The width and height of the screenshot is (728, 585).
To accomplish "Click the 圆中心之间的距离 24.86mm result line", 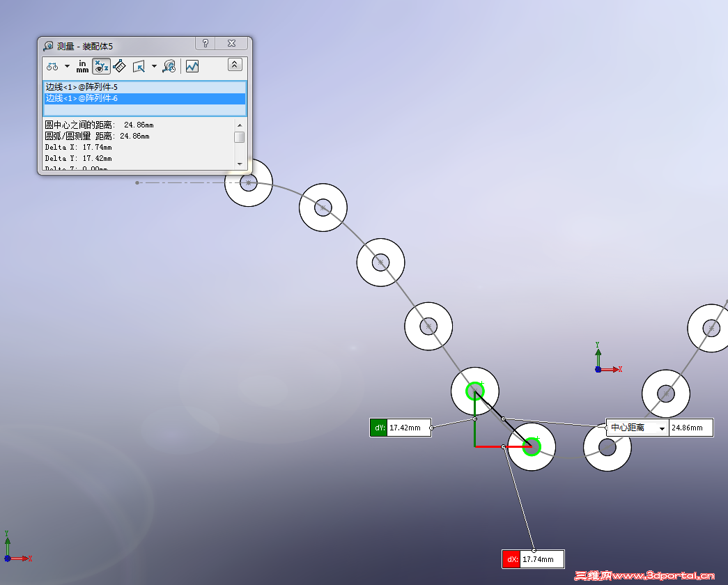I will click(x=99, y=125).
